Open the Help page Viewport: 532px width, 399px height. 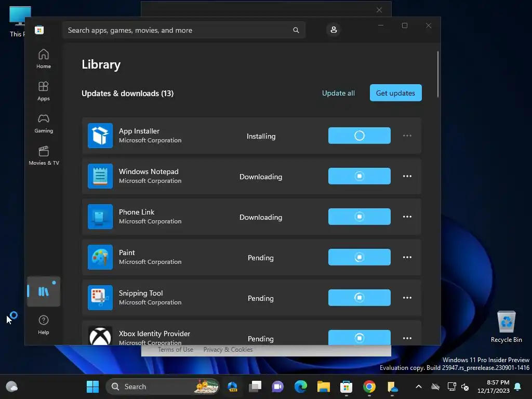(x=44, y=325)
